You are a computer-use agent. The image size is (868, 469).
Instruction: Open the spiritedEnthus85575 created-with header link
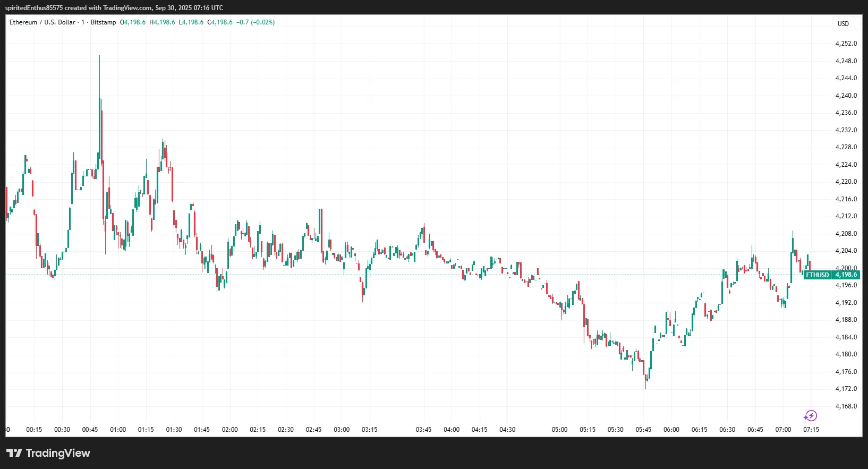(114, 8)
